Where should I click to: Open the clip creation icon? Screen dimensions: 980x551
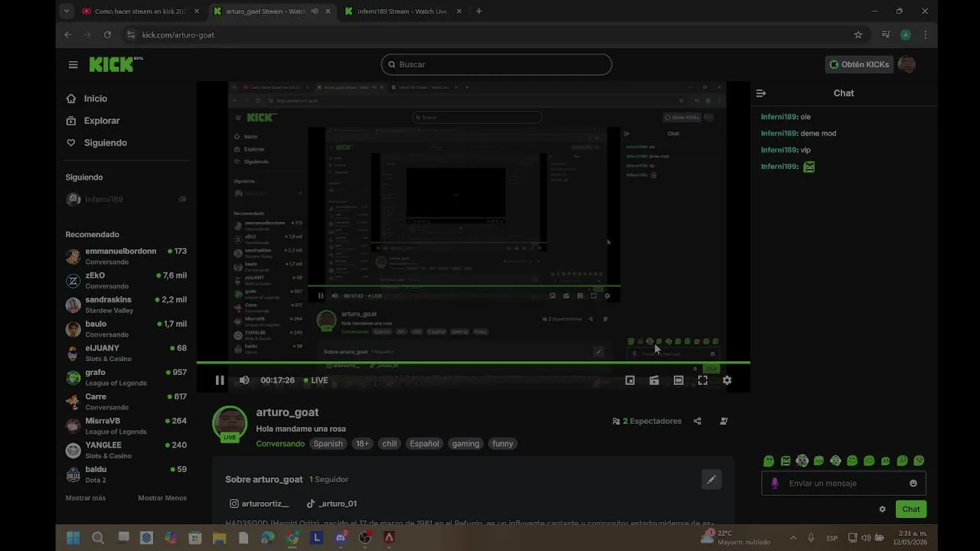tap(654, 380)
